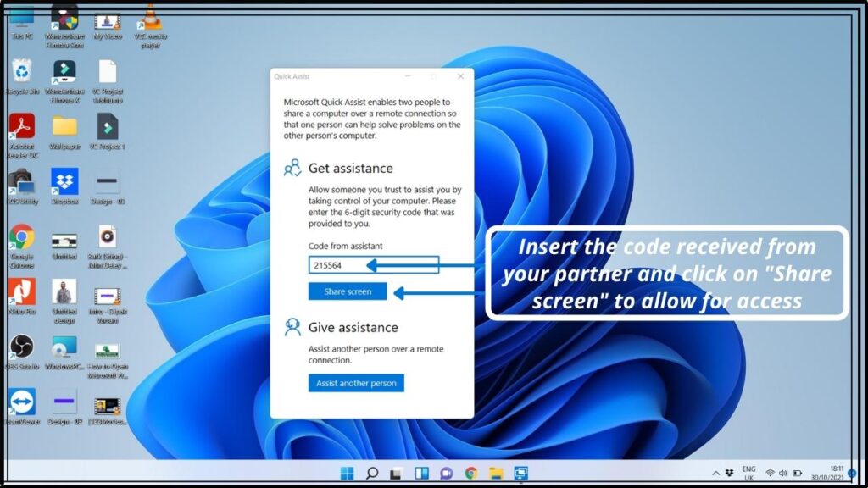Screen dimensions: 868x488
Task: Open TeamViewer desktop shortcut
Action: click(x=22, y=401)
